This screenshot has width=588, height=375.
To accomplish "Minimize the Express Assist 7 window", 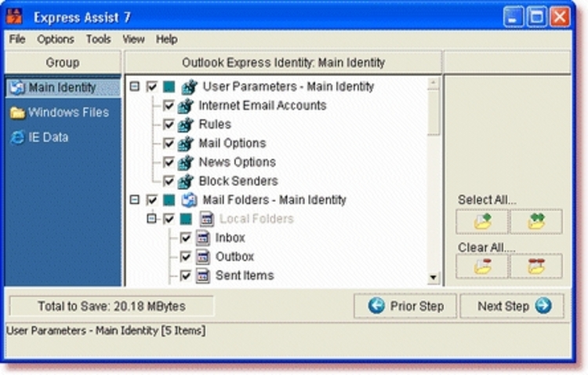I will [513, 17].
